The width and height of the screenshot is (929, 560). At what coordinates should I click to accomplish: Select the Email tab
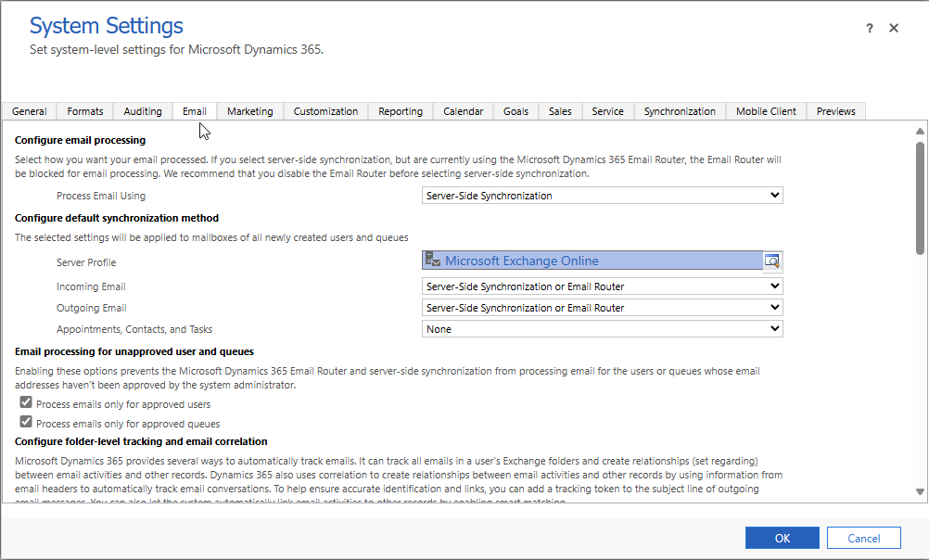pyautogui.click(x=195, y=111)
